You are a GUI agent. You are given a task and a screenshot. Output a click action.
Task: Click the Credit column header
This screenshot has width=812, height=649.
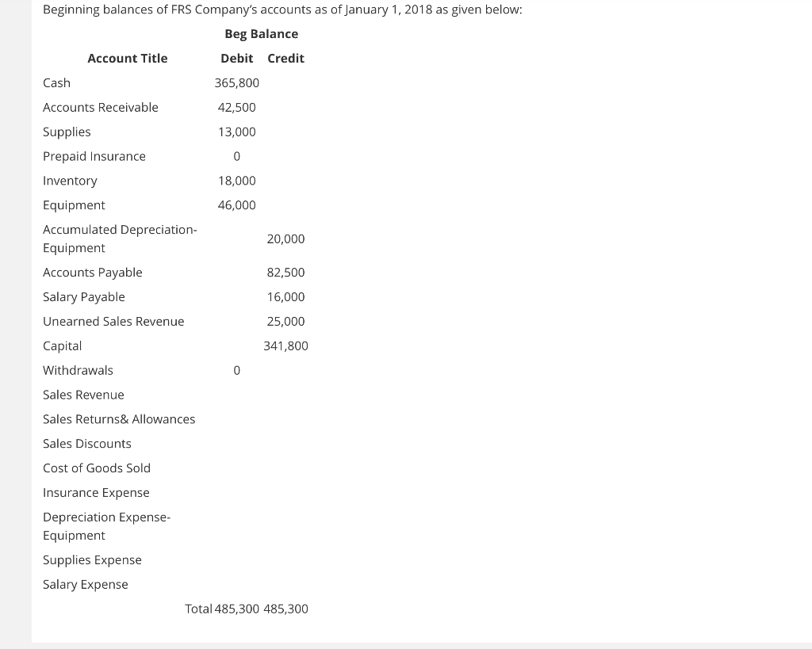coord(285,58)
